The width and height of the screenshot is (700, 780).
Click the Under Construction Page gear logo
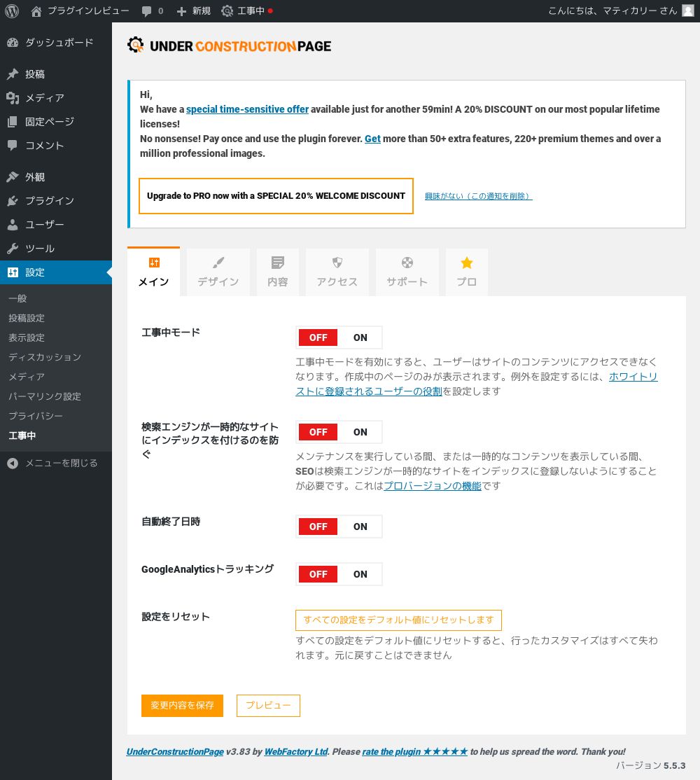tap(135, 46)
